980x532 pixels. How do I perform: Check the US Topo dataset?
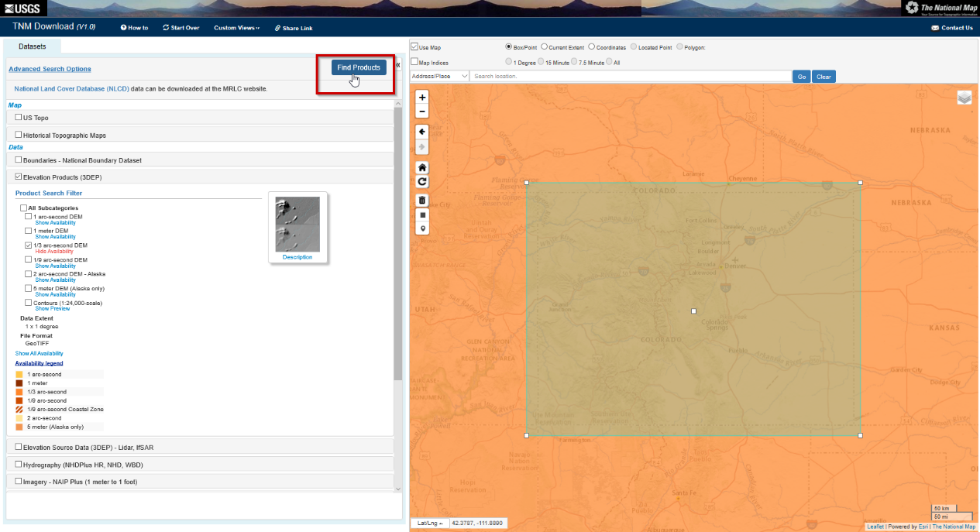(x=19, y=118)
